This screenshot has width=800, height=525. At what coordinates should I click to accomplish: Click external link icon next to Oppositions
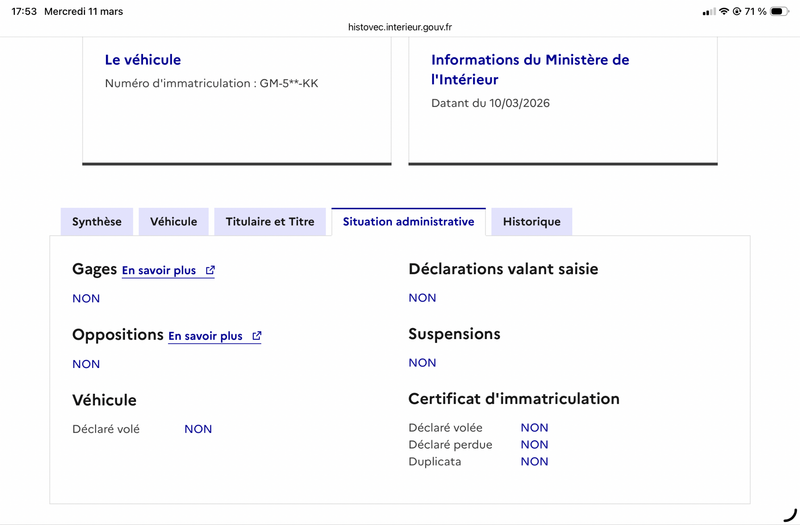(x=257, y=336)
